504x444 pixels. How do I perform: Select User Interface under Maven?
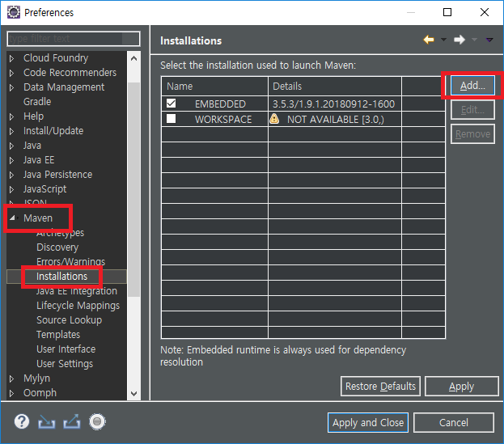pyautogui.click(x=66, y=349)
